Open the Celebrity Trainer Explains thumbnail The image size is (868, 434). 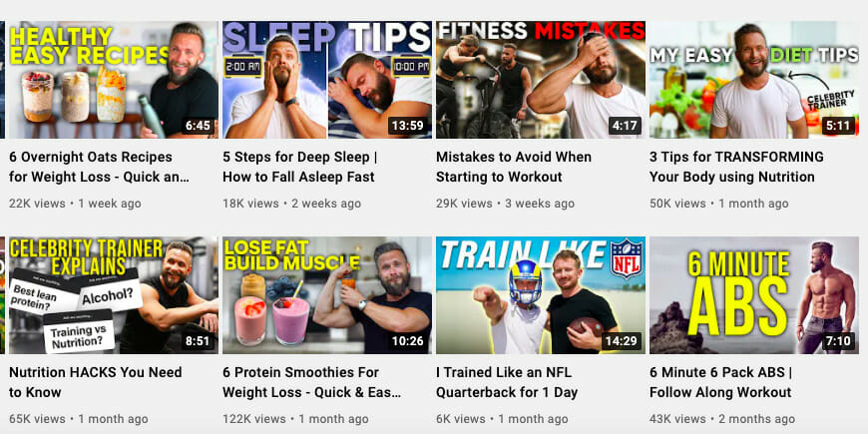click(114, 295)
